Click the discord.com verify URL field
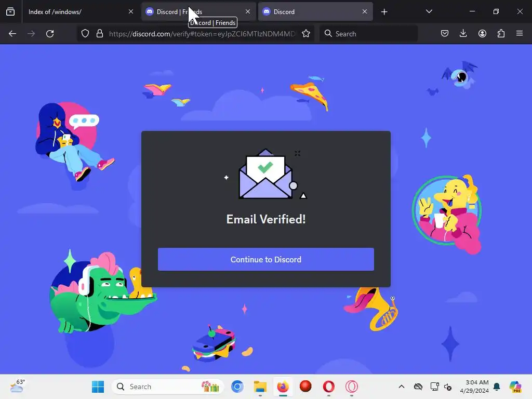 [x=202, y=34]
